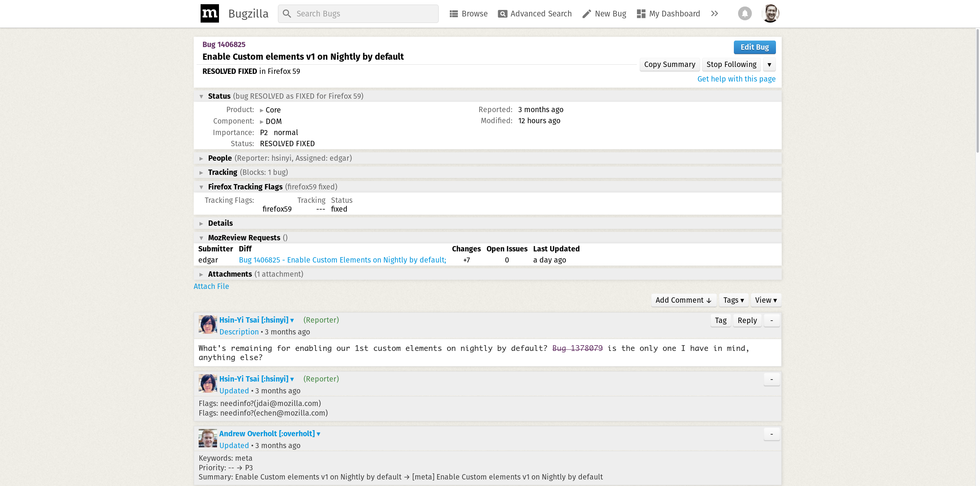Click the Stop Following button

(x=731, y=64)
